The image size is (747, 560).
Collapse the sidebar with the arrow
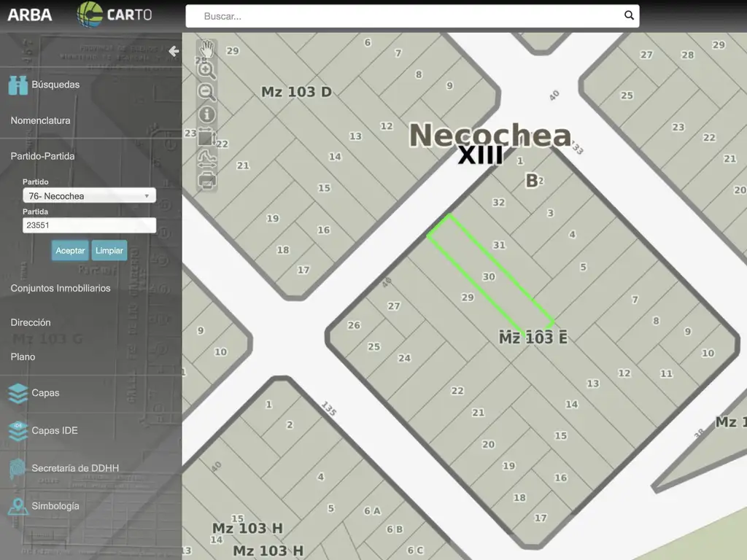[173, 51]
